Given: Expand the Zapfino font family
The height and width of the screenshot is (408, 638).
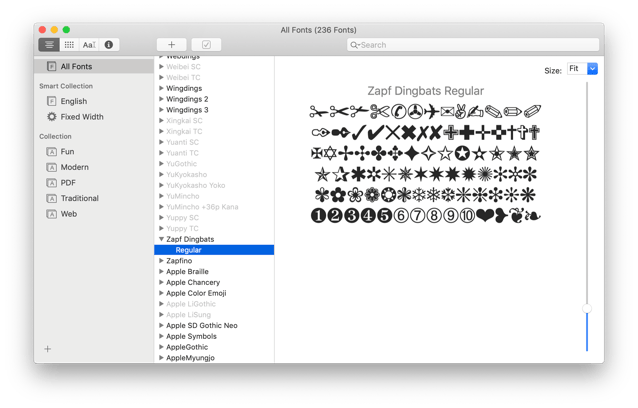Looking at the screenshot, I should 161,261.
